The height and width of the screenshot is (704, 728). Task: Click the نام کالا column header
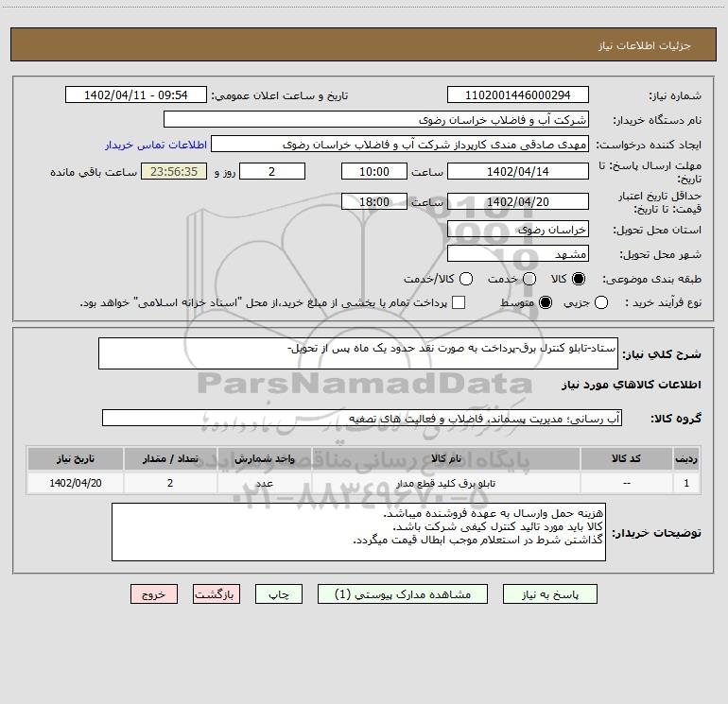446,458
